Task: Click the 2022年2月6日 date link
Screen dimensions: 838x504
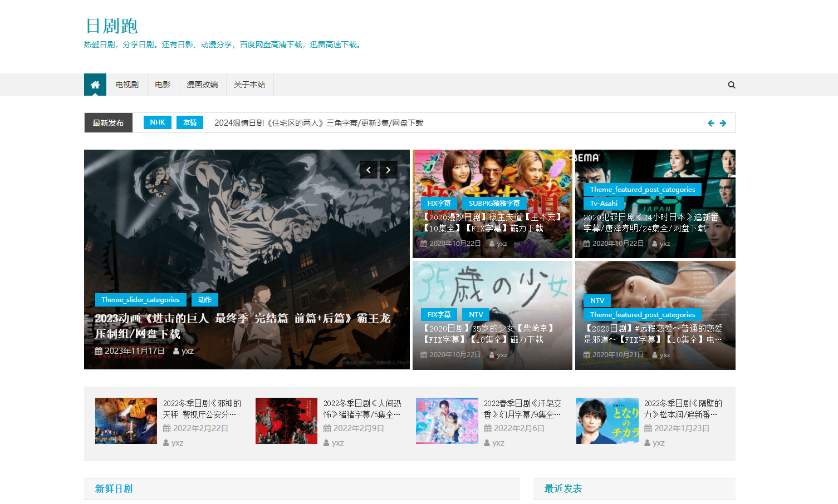Action: tap(514, 428)
